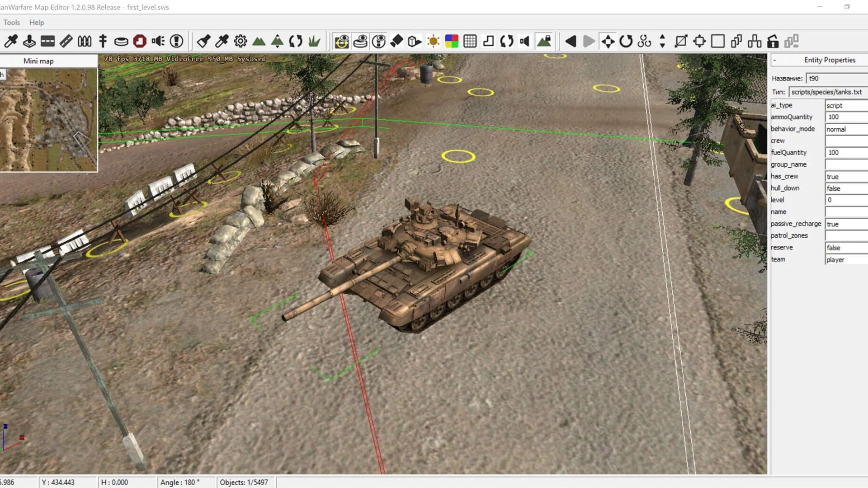Click the Mini map terrain thumbnail
Viewport: 868px width, 488px height.
[48, 120]
